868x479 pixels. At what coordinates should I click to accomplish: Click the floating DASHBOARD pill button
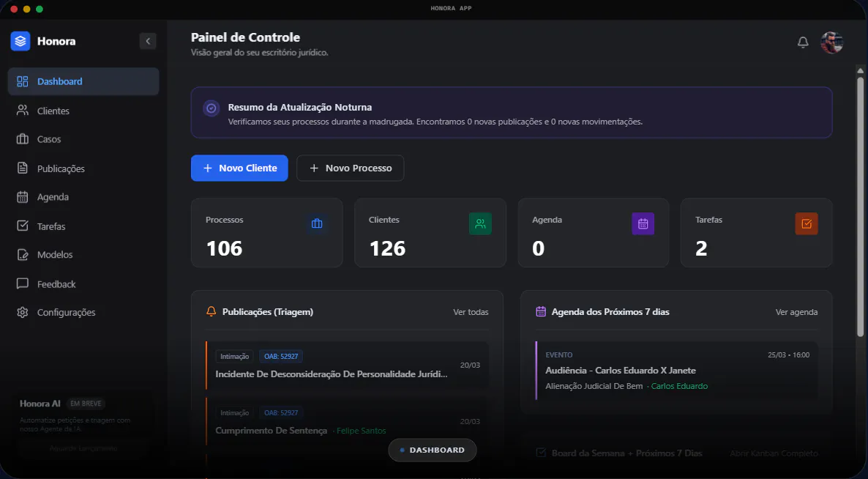[433, 450]
